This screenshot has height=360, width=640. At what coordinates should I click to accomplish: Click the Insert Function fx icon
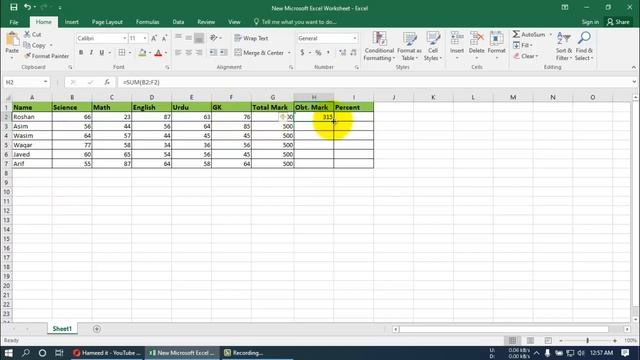point(107,82)
